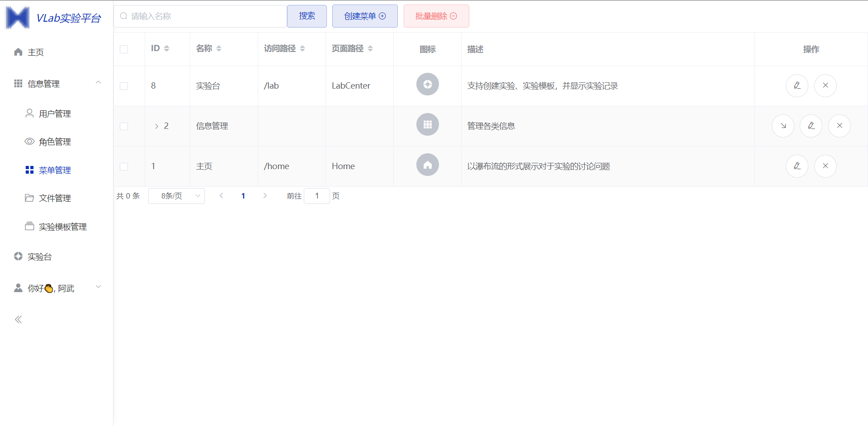This screenshot has width=868, height=426.
Task: Edit the 实验台 menu row
Action: pos(797,85)
